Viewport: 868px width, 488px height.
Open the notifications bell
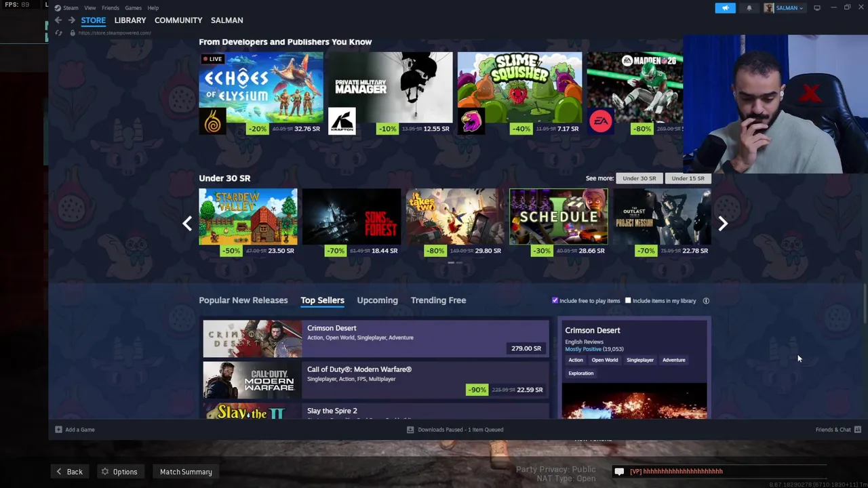(749, 7)
